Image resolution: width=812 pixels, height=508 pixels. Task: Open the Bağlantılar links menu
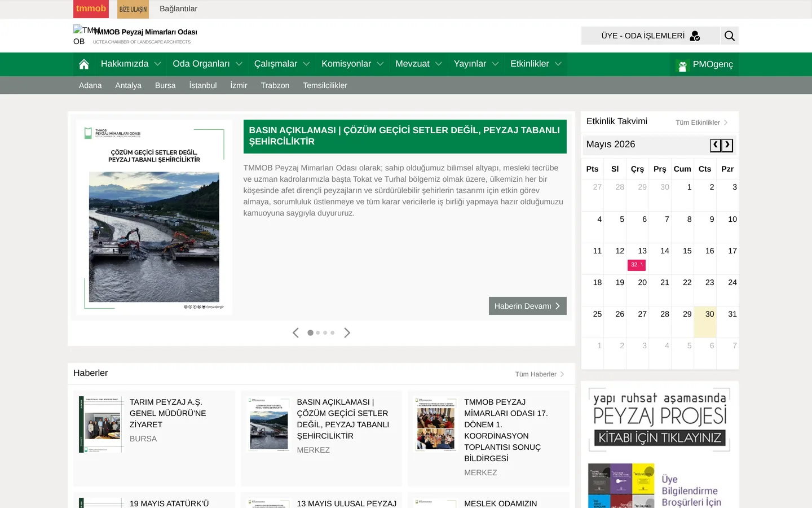[179, 9]
